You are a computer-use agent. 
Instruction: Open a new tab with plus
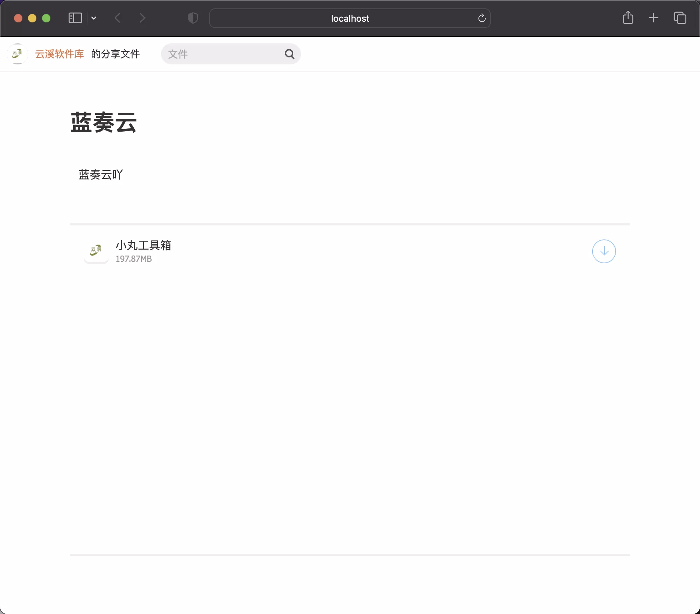[x=653, y=18]
